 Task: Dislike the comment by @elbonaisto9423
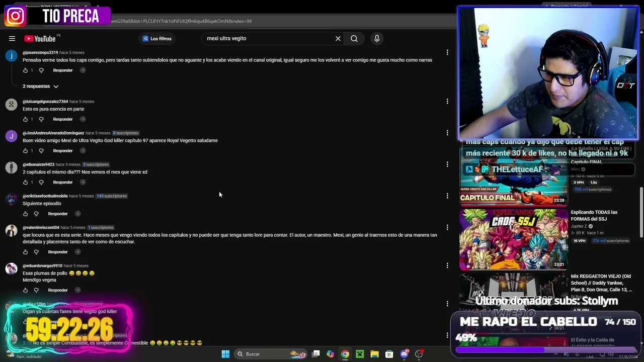(x=41, y=183)
